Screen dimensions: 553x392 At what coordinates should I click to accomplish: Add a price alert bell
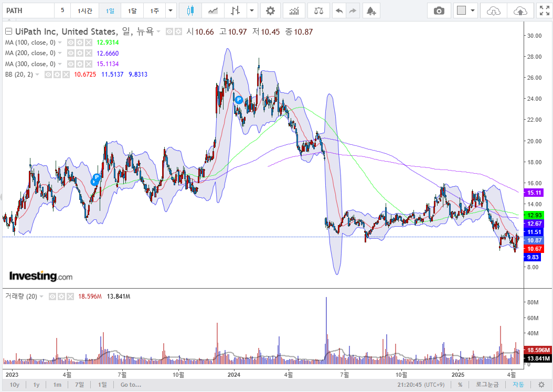tap(371, 10)
